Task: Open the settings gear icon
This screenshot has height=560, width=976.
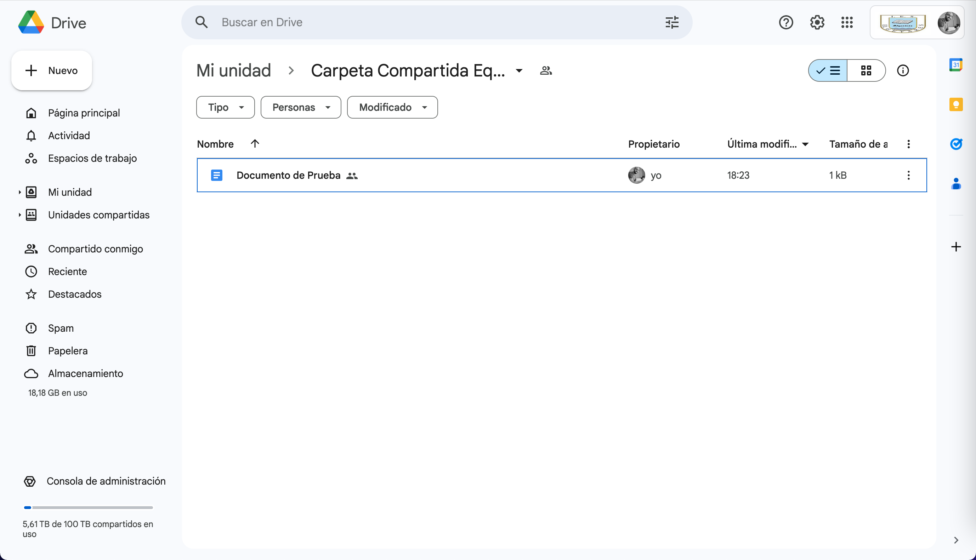Action: [817, 22]
